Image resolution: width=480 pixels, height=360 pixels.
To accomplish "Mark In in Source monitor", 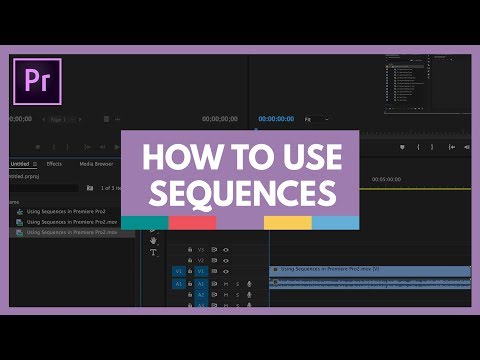I will [x=54, y=147].
